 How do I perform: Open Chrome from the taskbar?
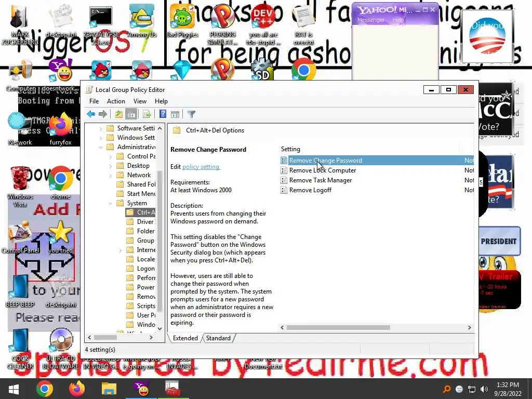[45, 389]
